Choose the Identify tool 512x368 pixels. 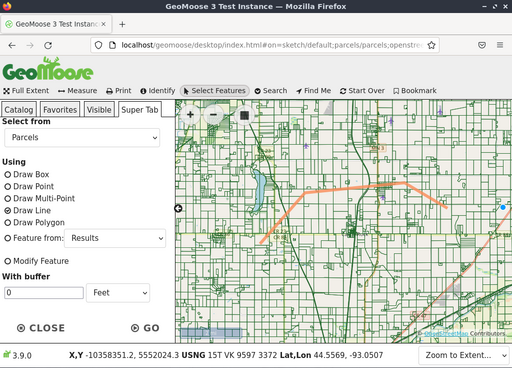pos(158,91)
